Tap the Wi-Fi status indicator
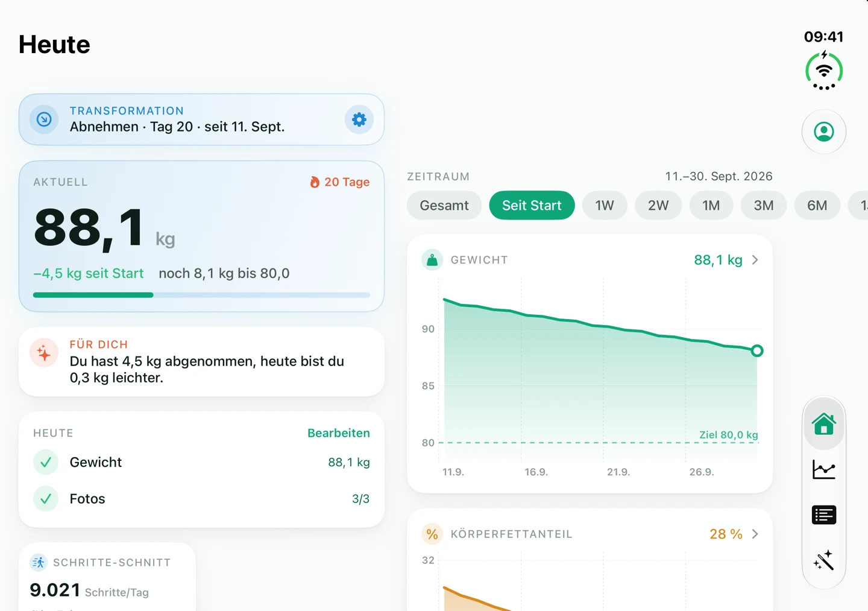The height and width of the screenshot is (611, 868). click(824, 71)
